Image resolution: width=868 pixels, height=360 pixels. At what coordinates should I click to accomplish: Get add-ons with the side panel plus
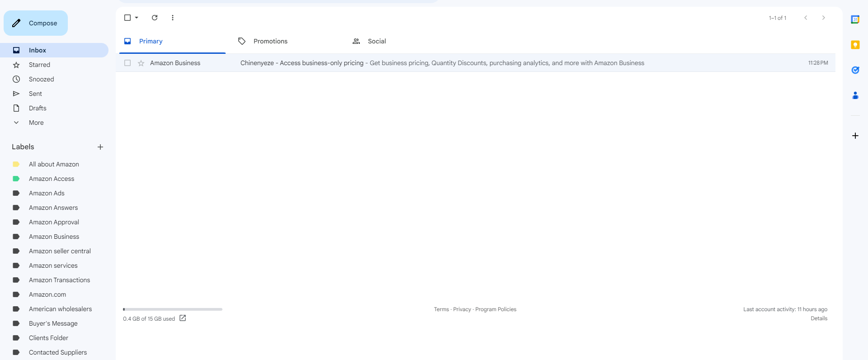(x=855, y=136)
